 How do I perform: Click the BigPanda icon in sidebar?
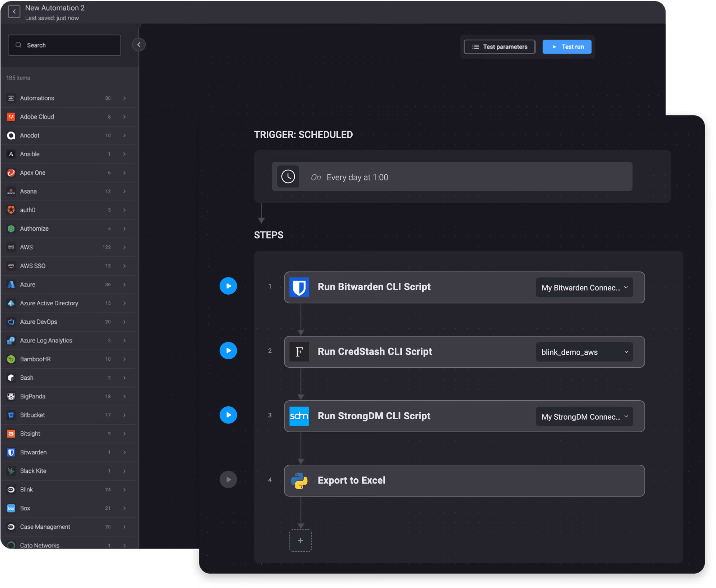tap(11, 396)
